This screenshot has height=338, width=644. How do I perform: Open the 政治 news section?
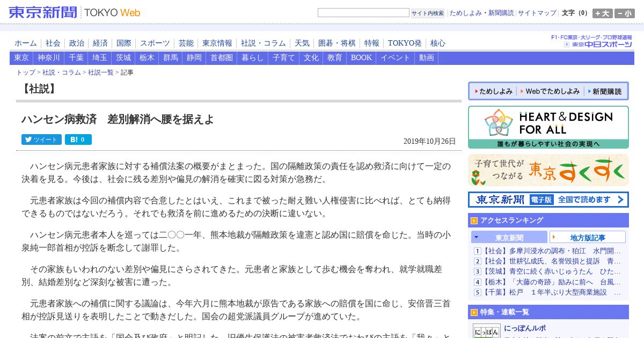pos(77,43)
